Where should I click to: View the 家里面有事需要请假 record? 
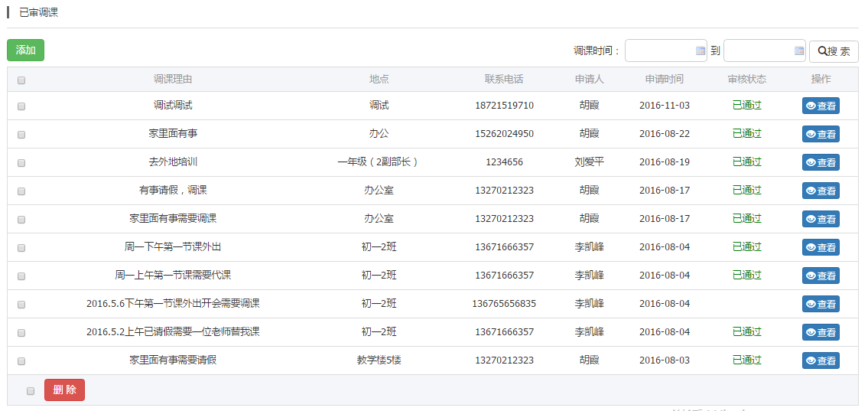820,360
